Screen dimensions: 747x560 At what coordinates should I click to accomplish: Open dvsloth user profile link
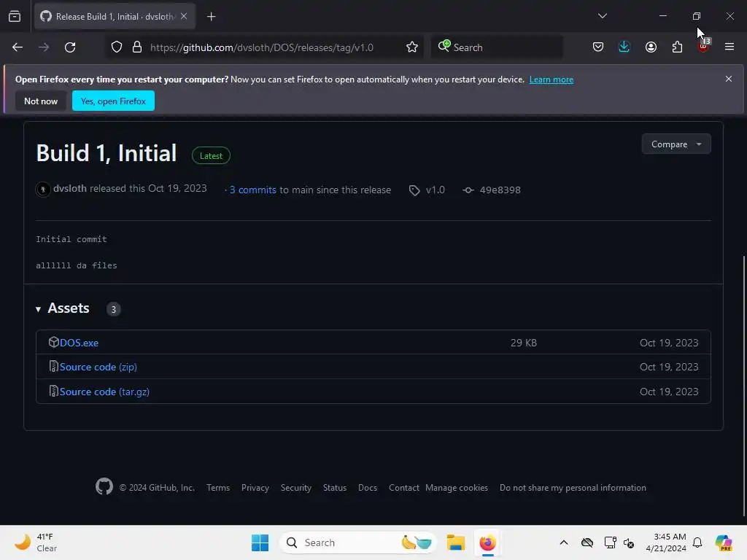point(70,189)
